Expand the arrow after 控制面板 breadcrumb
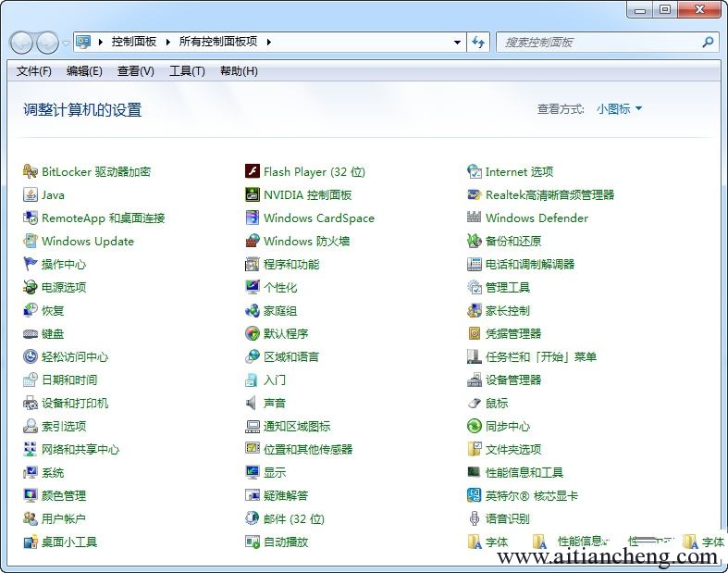The width and height of the screenshot is (728, 573). coord(168,42)
